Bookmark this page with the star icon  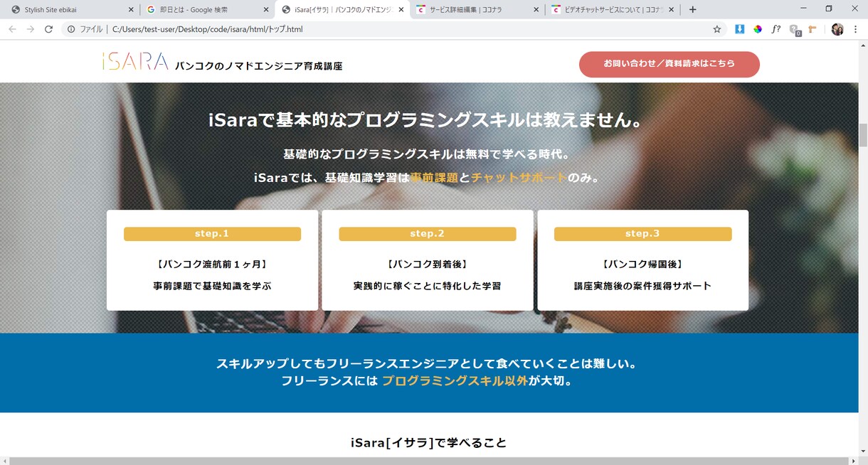pyautogui.click(x=717, y=29)
